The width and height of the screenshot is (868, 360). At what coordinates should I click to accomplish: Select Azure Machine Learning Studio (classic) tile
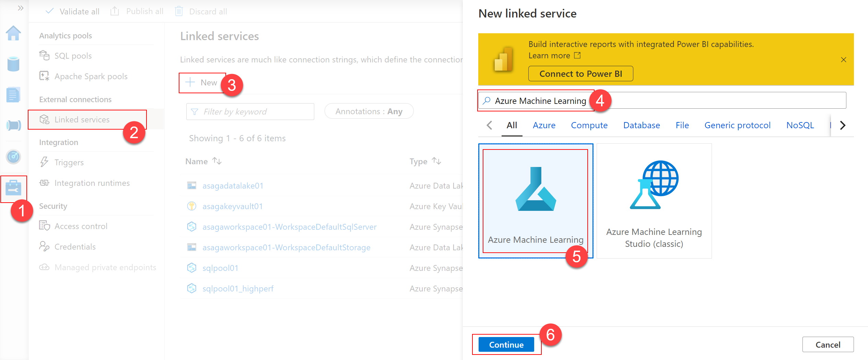(654, 201)
